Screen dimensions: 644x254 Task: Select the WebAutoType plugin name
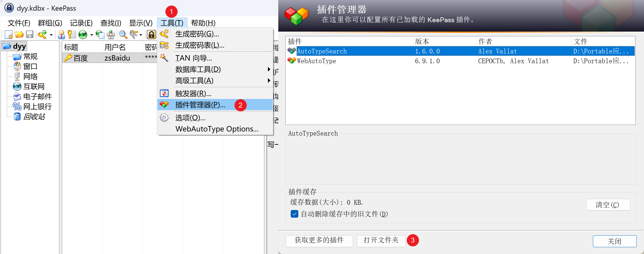pos(316,61)
